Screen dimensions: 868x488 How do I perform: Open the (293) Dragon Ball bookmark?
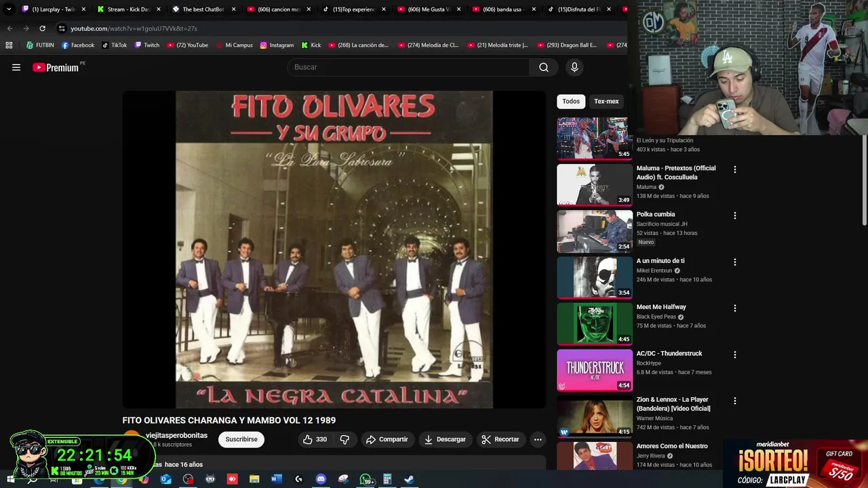click(568, 45)
